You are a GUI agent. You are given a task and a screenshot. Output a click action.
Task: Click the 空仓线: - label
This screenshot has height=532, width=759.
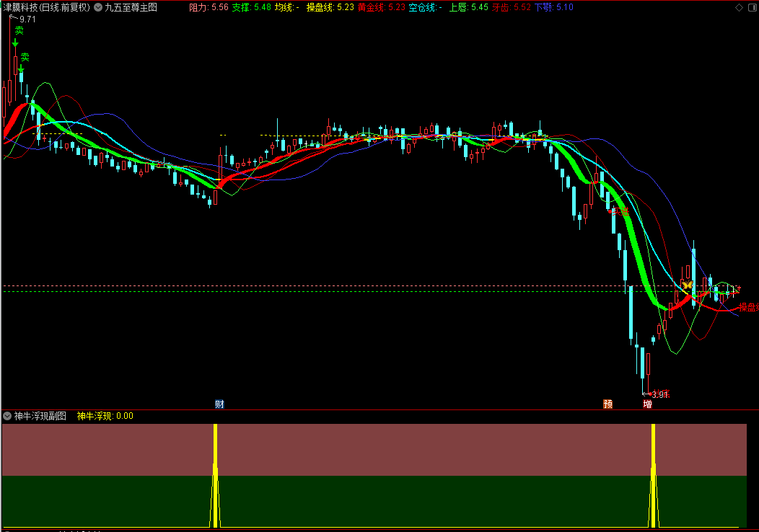click(x=426, y=7)
